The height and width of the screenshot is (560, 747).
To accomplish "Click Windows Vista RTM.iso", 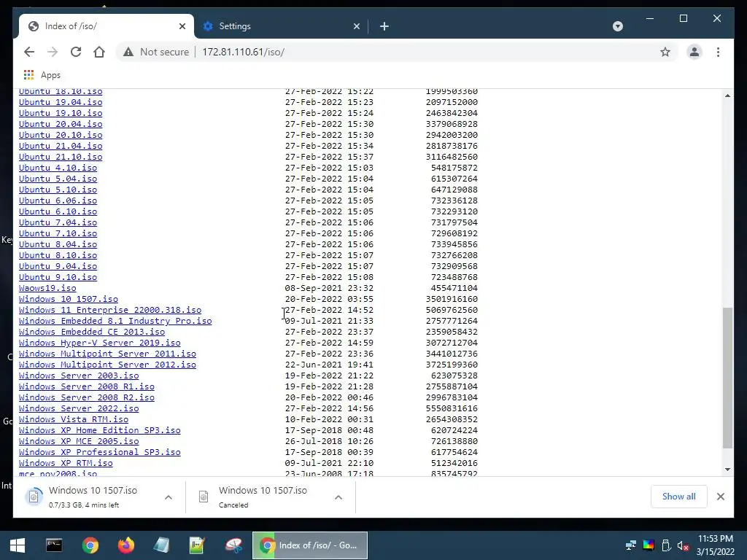I will click(74, 419).
